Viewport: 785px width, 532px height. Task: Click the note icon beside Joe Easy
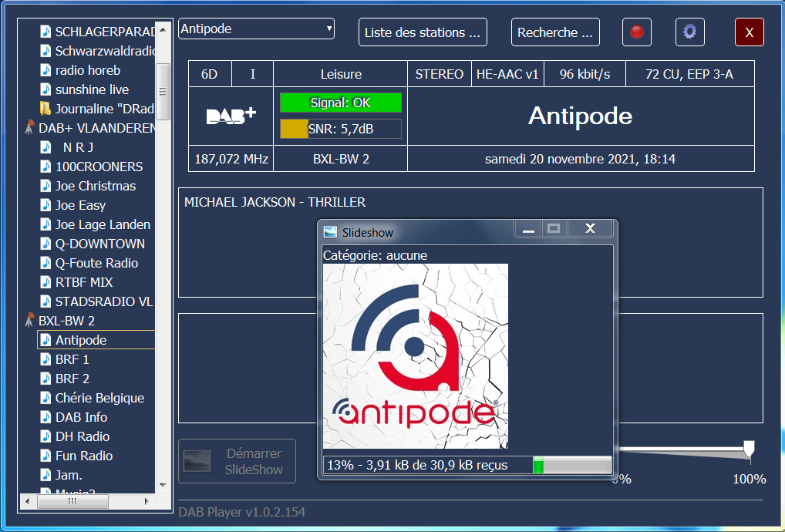point(45,205)
